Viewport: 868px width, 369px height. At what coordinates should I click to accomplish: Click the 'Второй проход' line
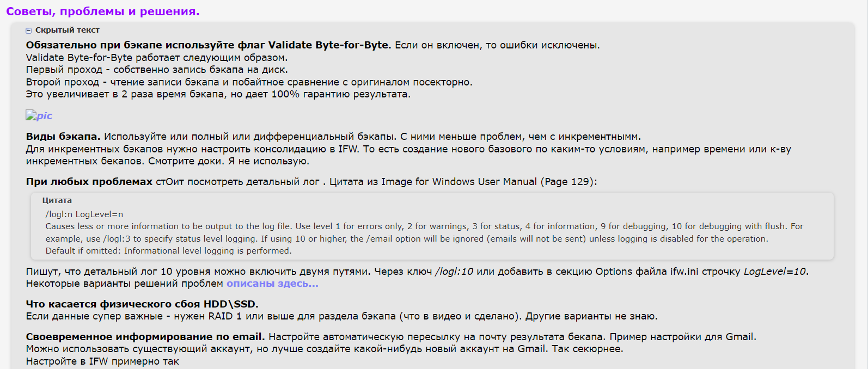249,82
